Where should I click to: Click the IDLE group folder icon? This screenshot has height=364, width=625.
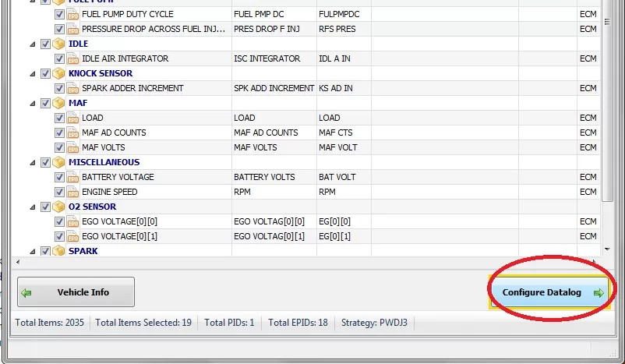tap(58, 44)
